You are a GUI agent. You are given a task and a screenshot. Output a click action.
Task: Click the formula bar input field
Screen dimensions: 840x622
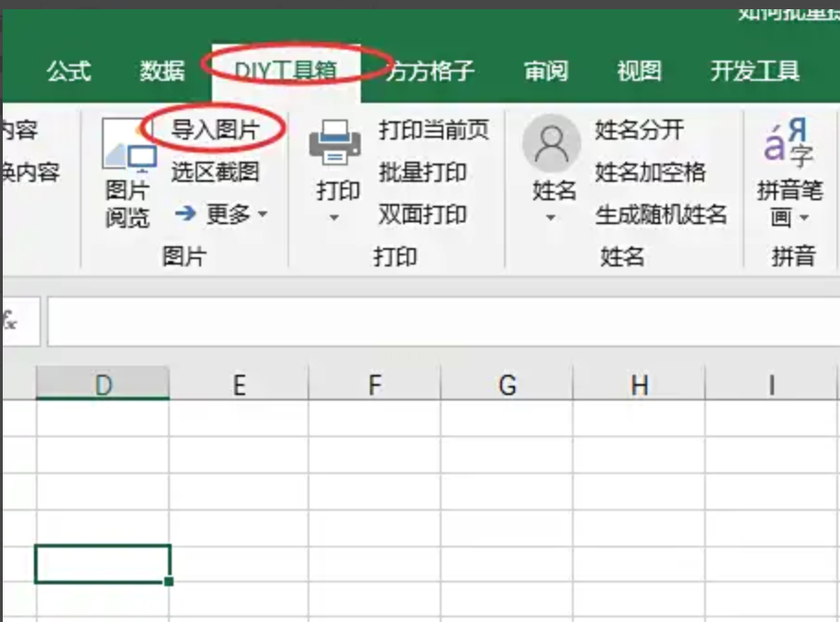pos(443,322)
